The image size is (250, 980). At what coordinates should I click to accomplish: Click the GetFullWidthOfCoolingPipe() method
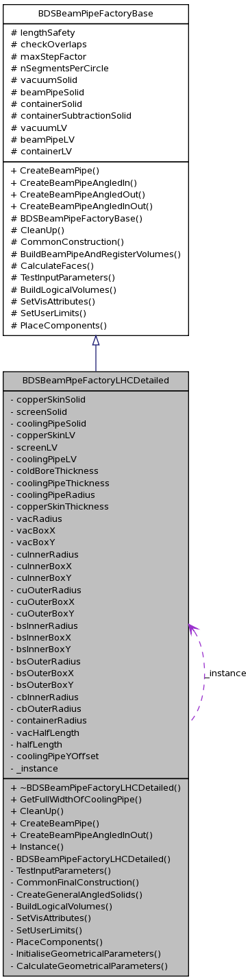click(x=76, y=799)
